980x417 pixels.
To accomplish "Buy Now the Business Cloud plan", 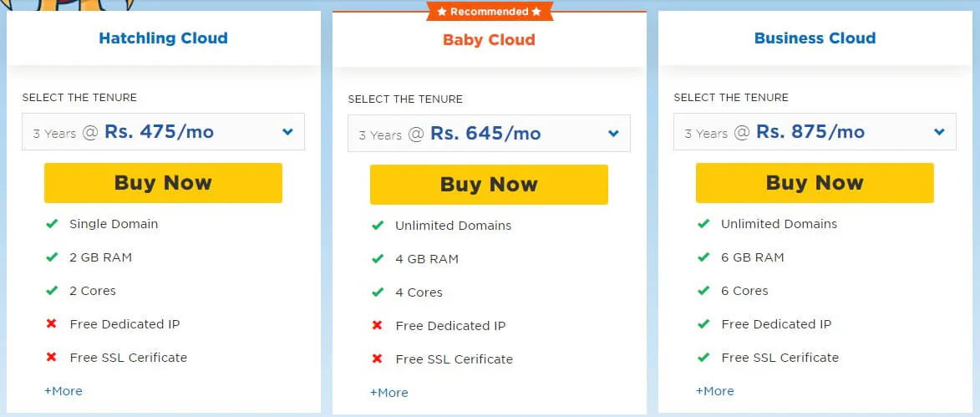I will tap(815, 182).
